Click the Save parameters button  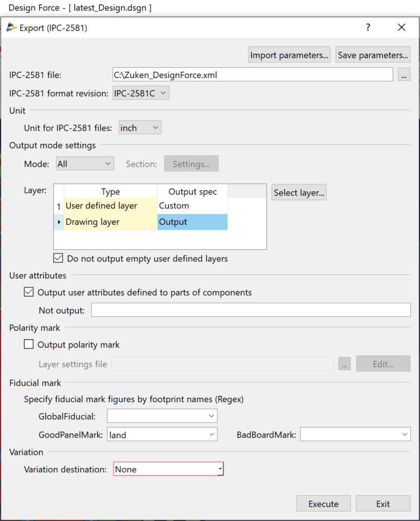click(373, 54)
